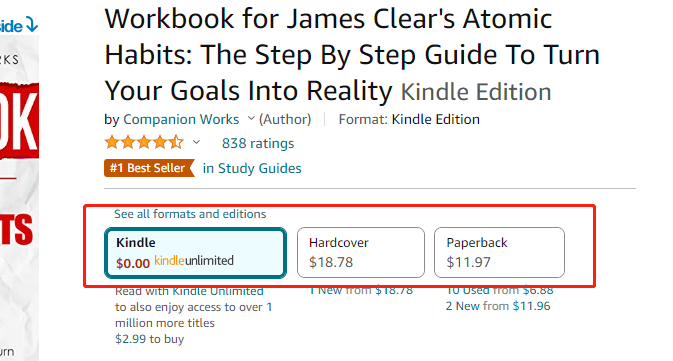Image resolution: width=673 pixels, height=361 pixels.
Task: Click the 1 New from $18.78 link
Action: pos(361,291)
